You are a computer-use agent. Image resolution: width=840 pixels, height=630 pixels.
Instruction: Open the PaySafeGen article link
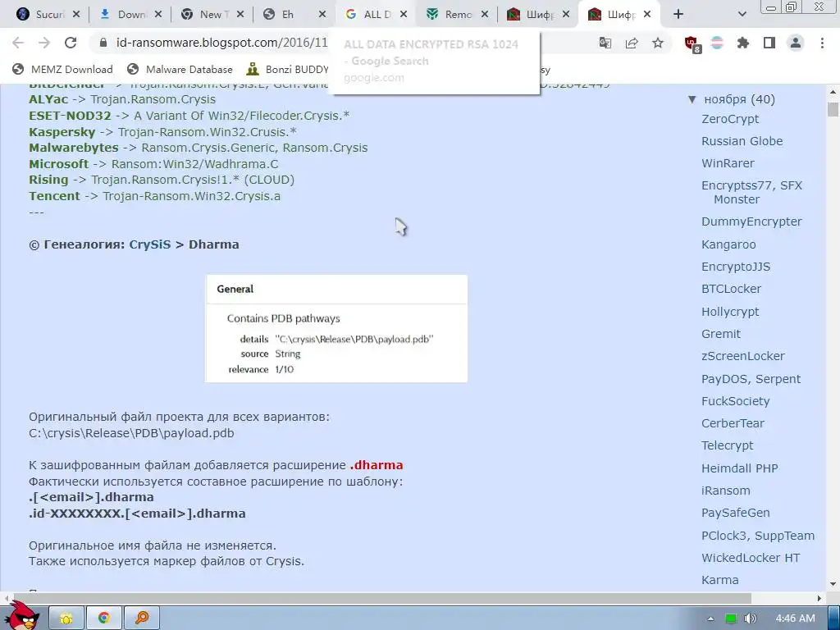coord(736,513)
